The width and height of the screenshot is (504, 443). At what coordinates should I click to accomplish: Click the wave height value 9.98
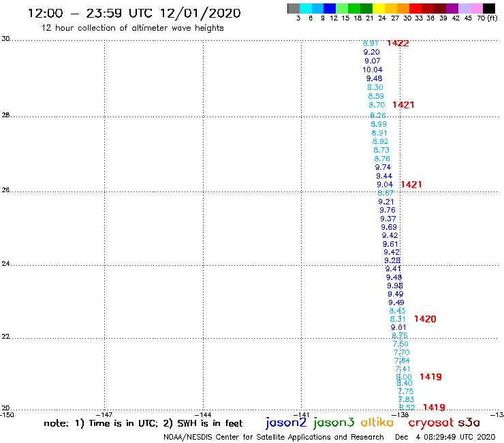[x=395, y=286]
